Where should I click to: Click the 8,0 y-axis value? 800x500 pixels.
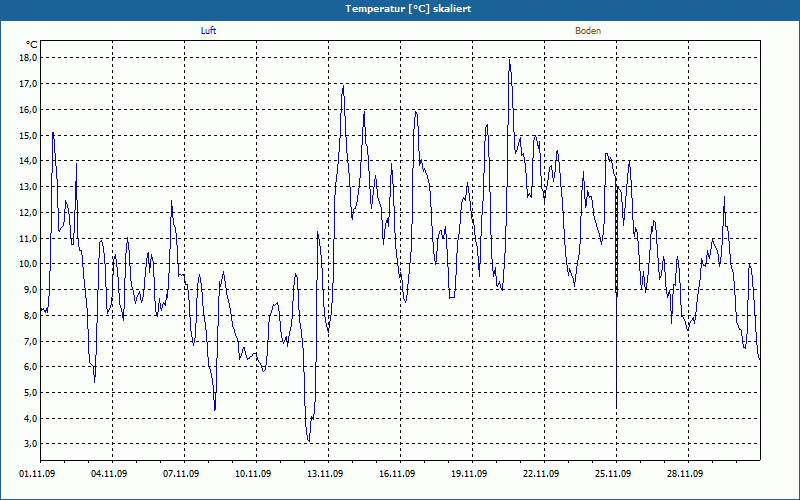pos(30,315)
